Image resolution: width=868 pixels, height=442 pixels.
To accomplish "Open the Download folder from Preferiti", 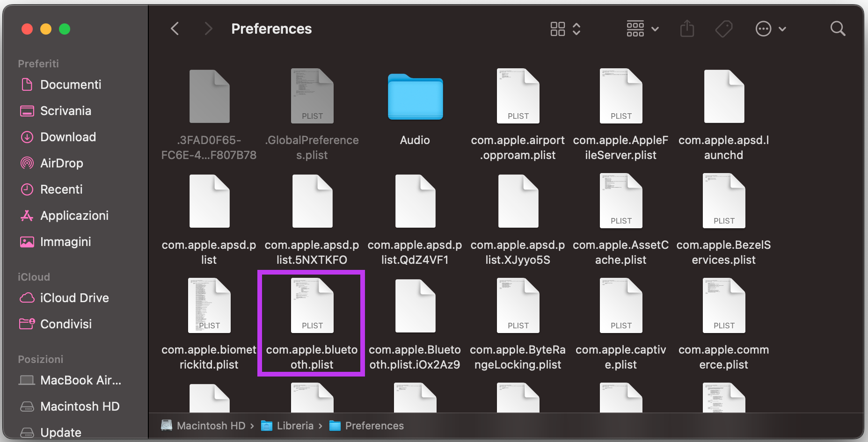I will [x=68, y=137].
